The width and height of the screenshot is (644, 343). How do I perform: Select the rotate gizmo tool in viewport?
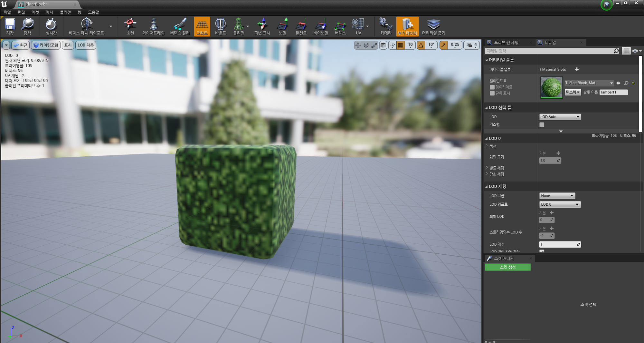coord(366,45)
